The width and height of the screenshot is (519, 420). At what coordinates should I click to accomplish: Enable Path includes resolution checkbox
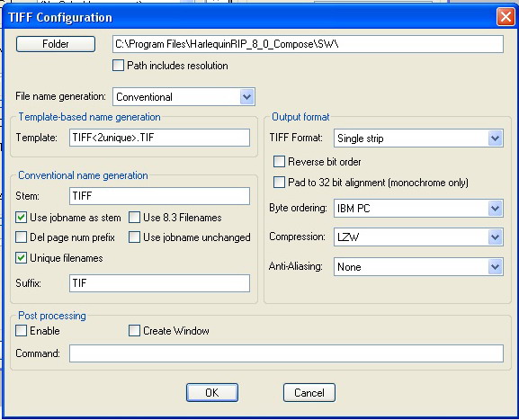(x=118, y=65)
